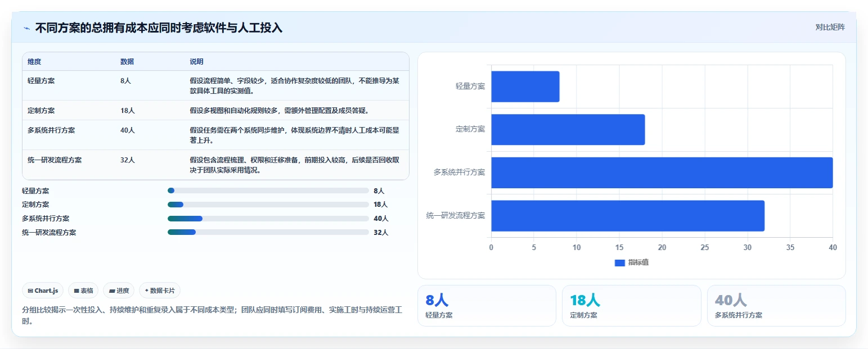Click the 定制方案 label beside the progress bar
Screen dimensions: 868x349
point(35,205)
